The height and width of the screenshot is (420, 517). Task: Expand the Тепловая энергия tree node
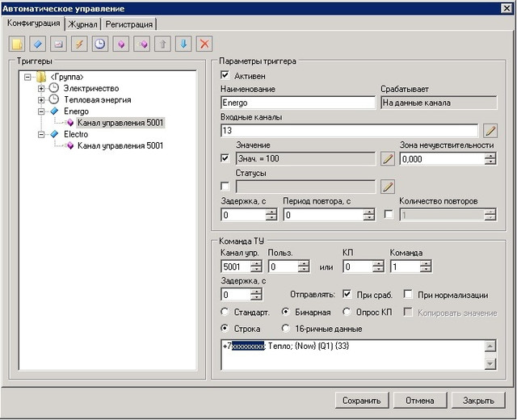(x=41, y=100)
